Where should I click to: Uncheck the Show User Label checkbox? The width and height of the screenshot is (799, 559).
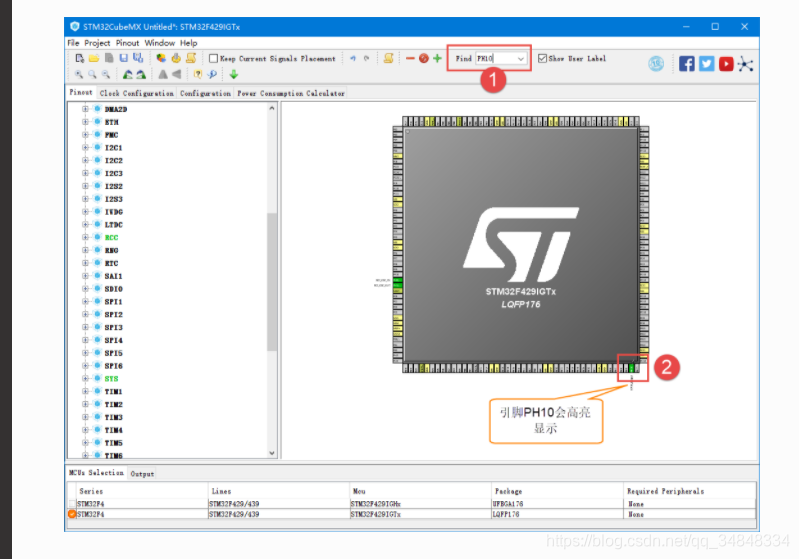click(x=542, y=59)
